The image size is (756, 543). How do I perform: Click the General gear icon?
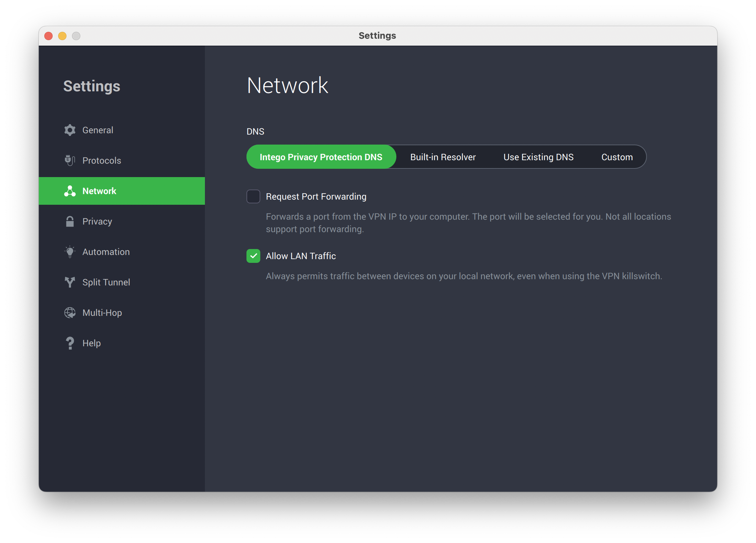pos(70,130)
